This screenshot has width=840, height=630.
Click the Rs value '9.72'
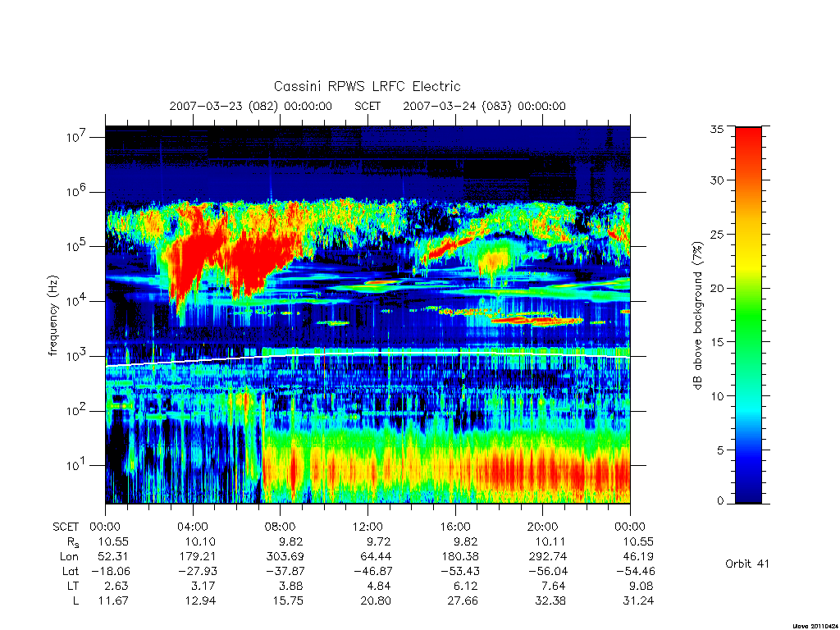click(378, 541)
